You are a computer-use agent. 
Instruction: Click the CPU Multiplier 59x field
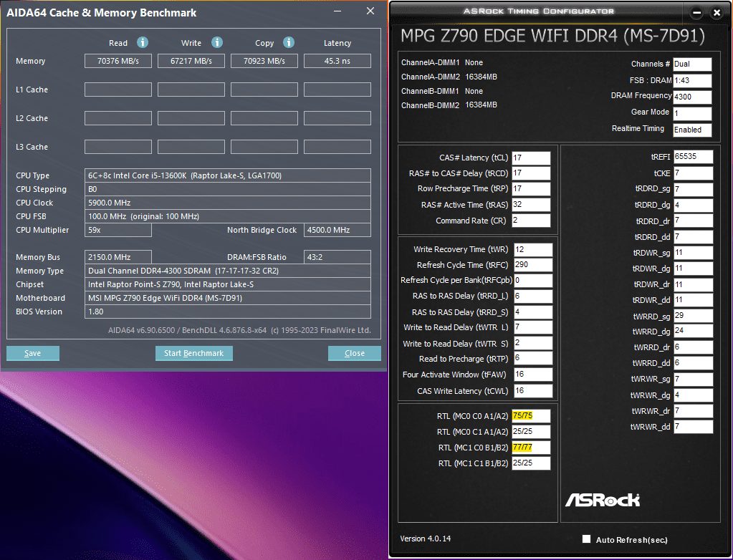point(118,230)
